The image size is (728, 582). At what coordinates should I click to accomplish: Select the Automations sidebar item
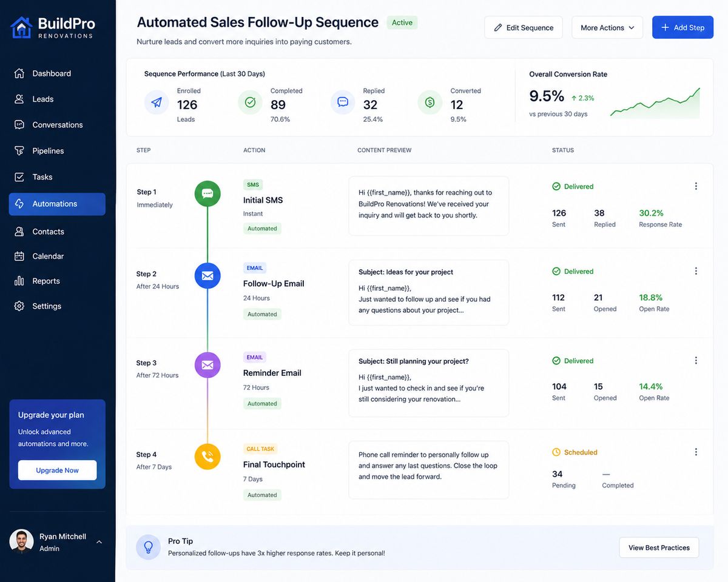pyautogui.click(x=57, y=204)
